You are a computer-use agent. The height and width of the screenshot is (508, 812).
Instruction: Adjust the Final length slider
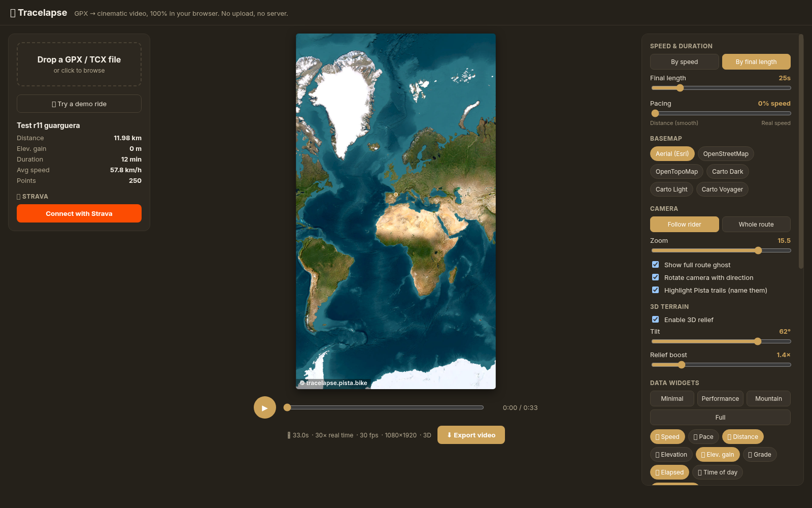tap(721, 88)
